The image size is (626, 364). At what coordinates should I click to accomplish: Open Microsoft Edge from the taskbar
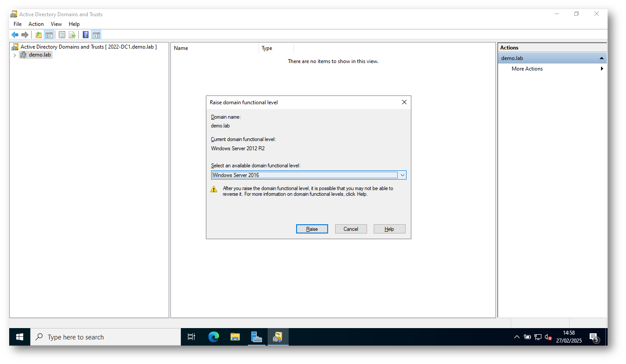tap(214, 337)
